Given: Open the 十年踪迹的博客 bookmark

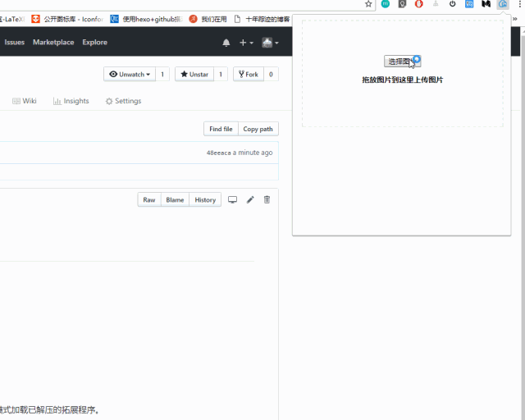Looking at the screenshot, I should click(x=262, y=19).
